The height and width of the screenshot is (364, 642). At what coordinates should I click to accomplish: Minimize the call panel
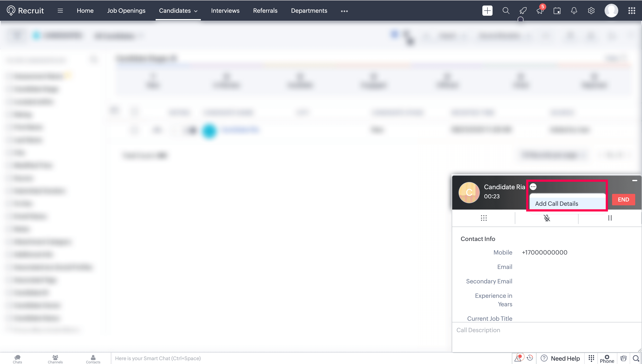click(x=635, y=181)
